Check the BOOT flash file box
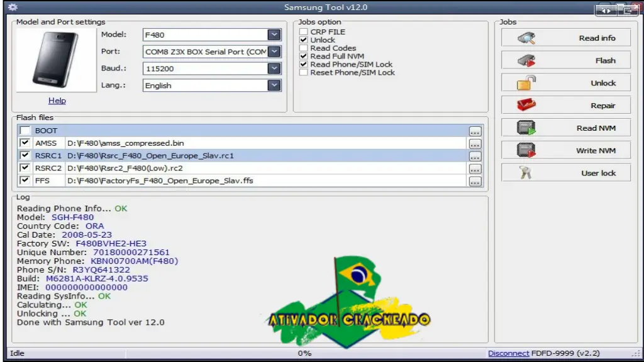This screenshot has width=644, height=362. coord(25,131)
